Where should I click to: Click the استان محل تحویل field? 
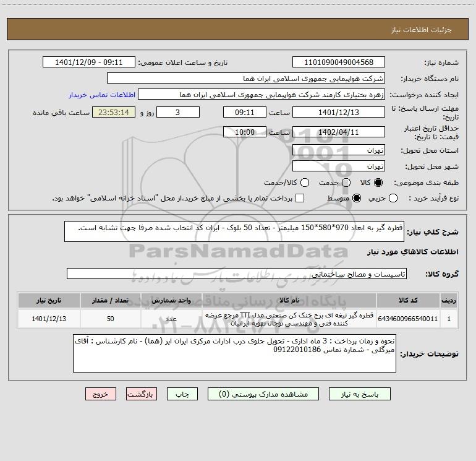click(x=338, y=150)
